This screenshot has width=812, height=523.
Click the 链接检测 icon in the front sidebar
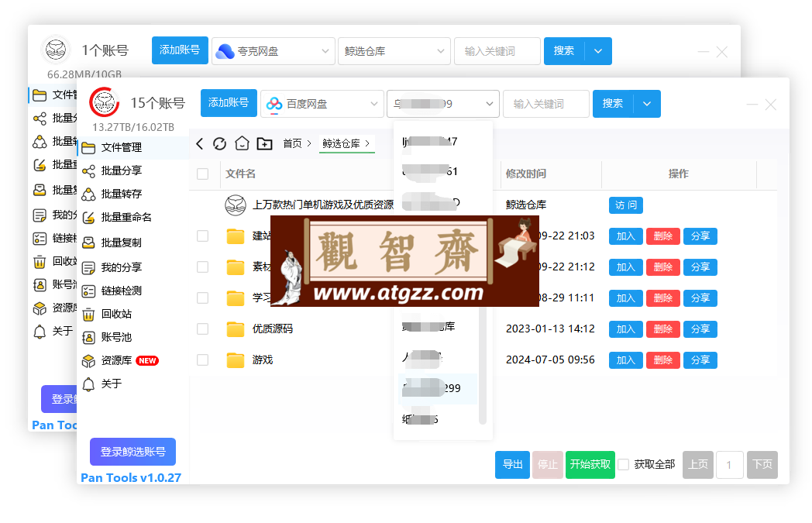click(x=88, y=291)
